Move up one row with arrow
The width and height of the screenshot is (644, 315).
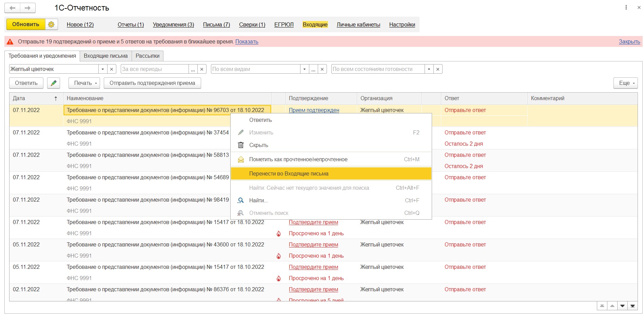[x=612, y=306]
